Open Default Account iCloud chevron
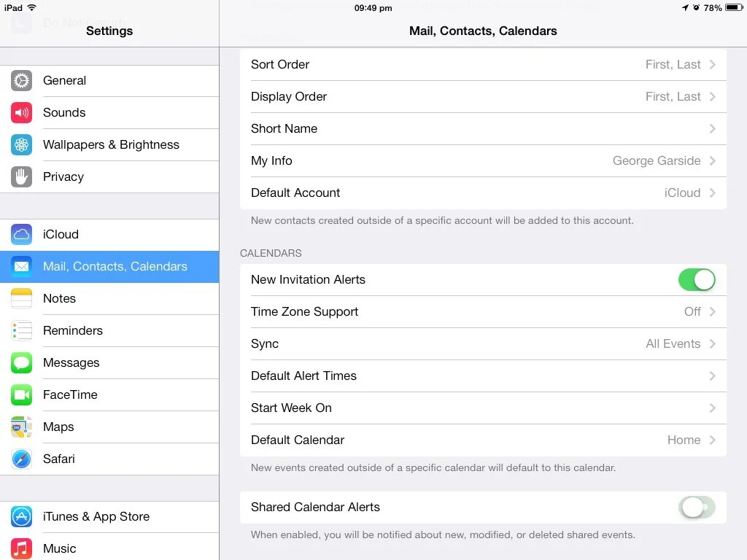The width and height of the screenshot is (747, 560). pyautogui.click(x=712, y=192)
